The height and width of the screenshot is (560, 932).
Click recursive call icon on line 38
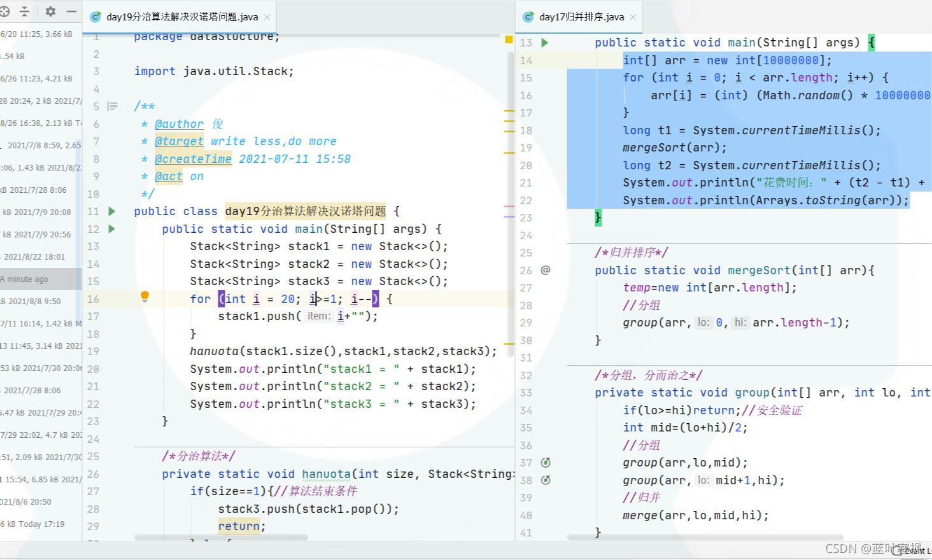tap(546, 480)
